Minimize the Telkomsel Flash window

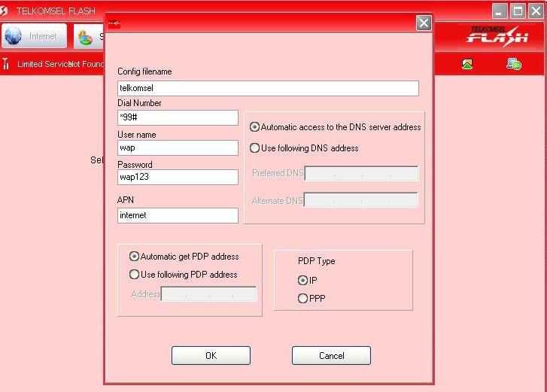pos(499,11)
